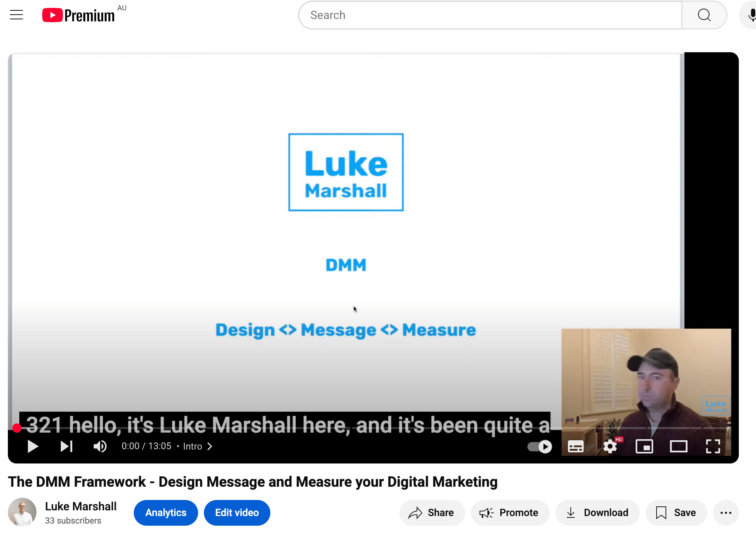Toggle the autoplay switch
Viewport: 756px width, 535px height.
coord(540,446)
